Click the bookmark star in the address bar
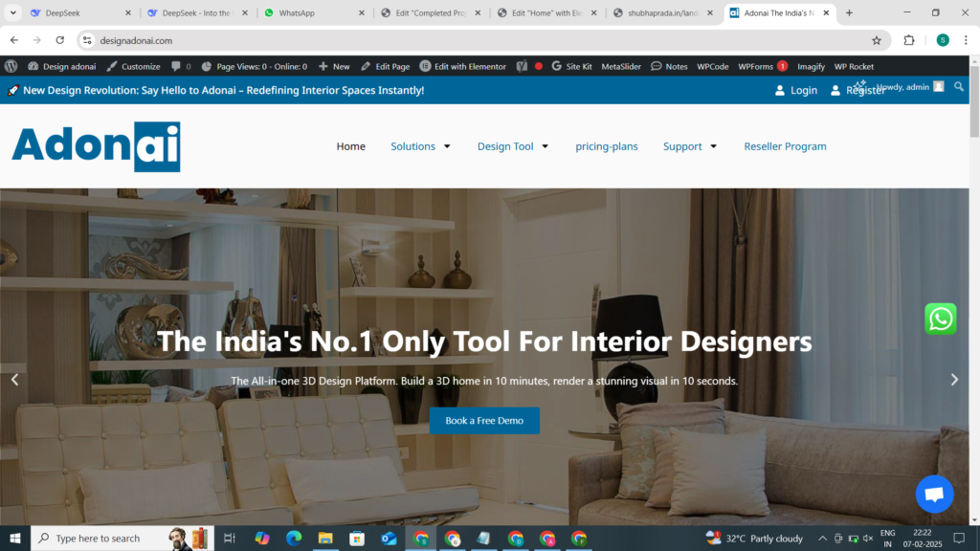Screen dimensions: 980x551 [x=877, y=40]
